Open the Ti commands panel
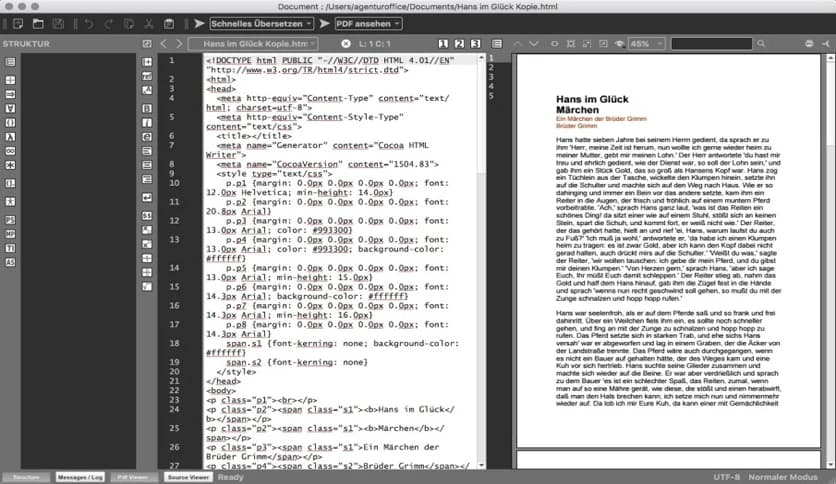This screenshot has width=836, height=484. coord(10,248)
